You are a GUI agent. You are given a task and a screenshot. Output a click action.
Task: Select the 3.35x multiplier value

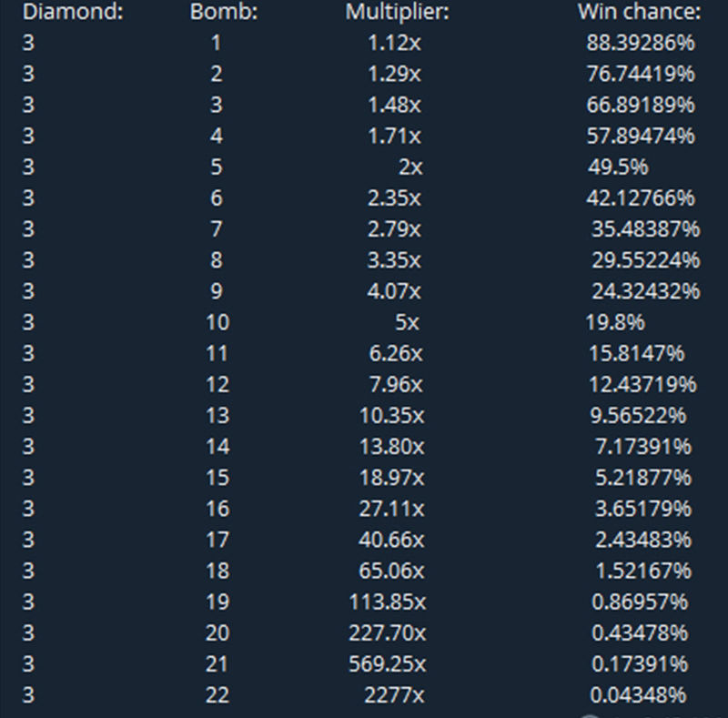point(395,260)
